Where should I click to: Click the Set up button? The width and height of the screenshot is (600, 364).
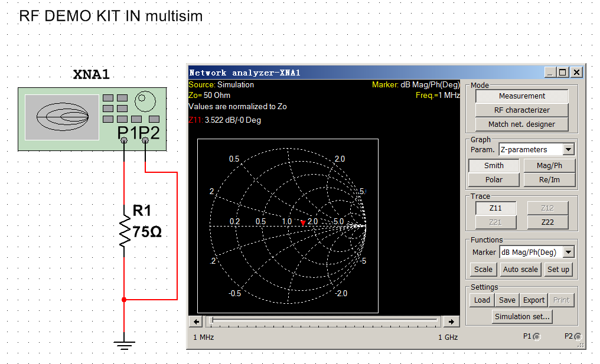coord(558,269)
